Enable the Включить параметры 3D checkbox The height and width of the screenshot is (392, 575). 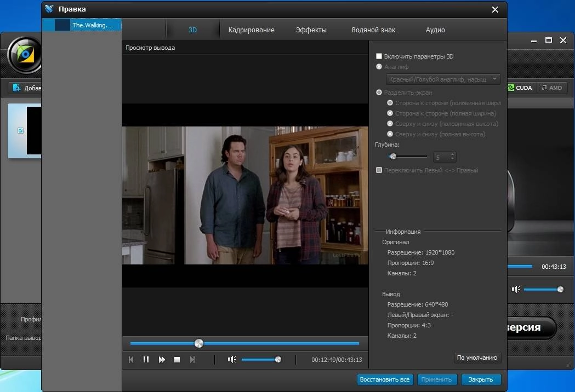[379, 56]
